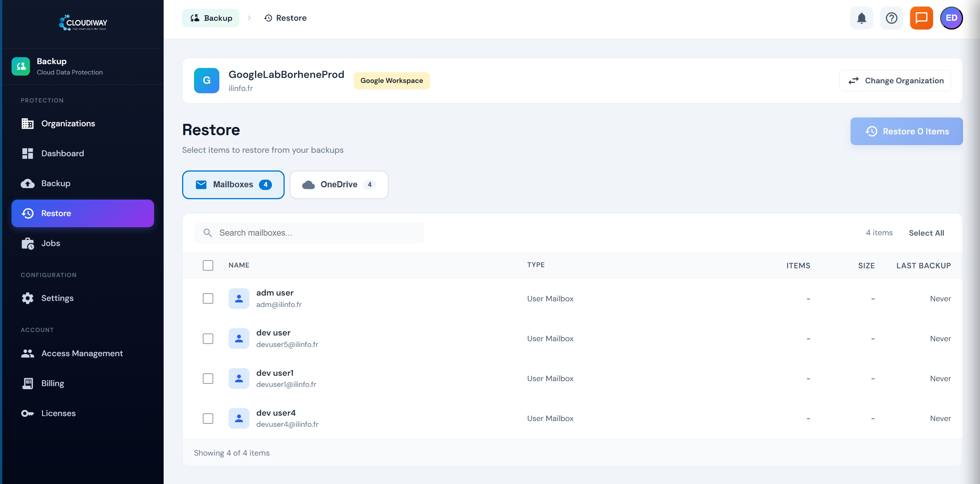The image size is (980, 484).
Task: Click the dev user4 avatar icon
Action: pyautogui.click(x=239, y=418)
